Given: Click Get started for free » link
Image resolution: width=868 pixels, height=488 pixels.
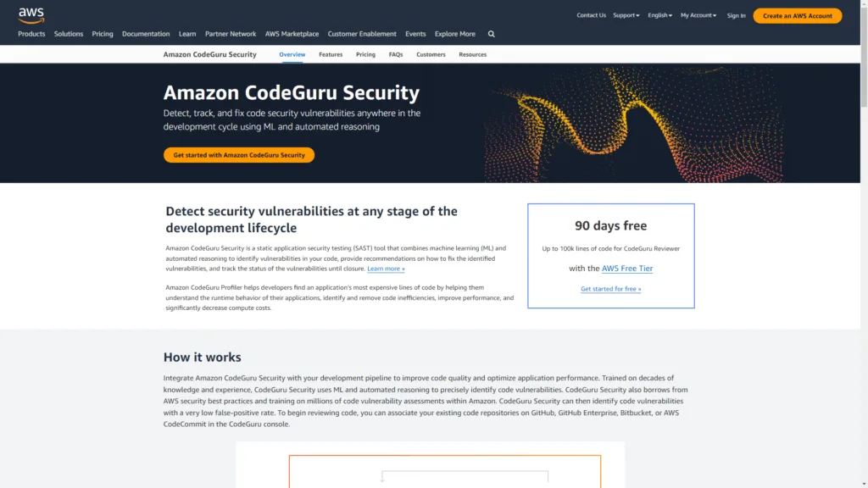Looking at the screenshot, I should (x=610, y=289).
